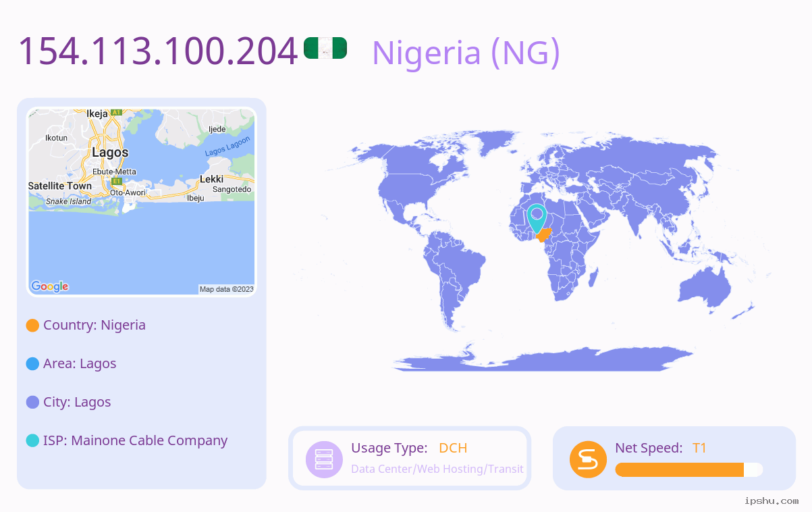This screenshot has height=512, width=812.
Task: Click the ISP: Mainone Cable Company text
Action: click(x=135, y=440)
